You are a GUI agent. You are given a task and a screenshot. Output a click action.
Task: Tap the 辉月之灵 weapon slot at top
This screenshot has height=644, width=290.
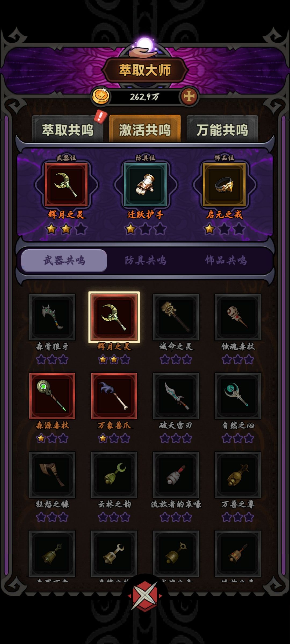[x=66, y=185]
